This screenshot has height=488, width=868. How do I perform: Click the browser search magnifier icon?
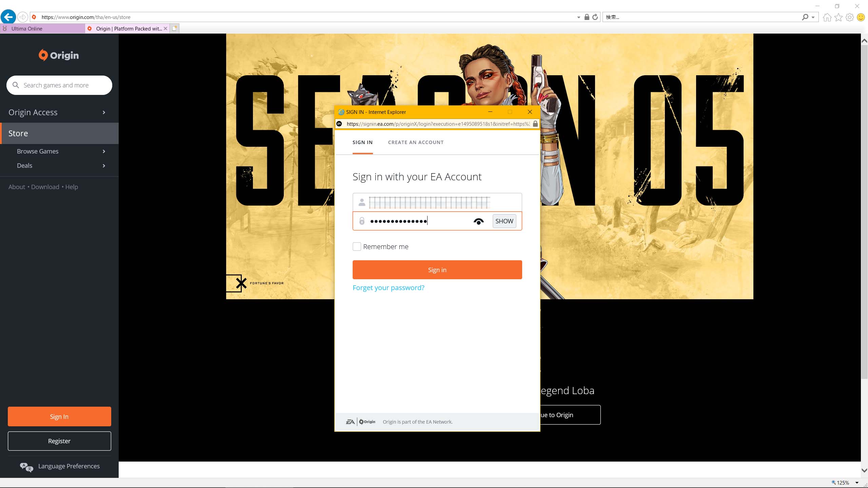tap(805, 17)
